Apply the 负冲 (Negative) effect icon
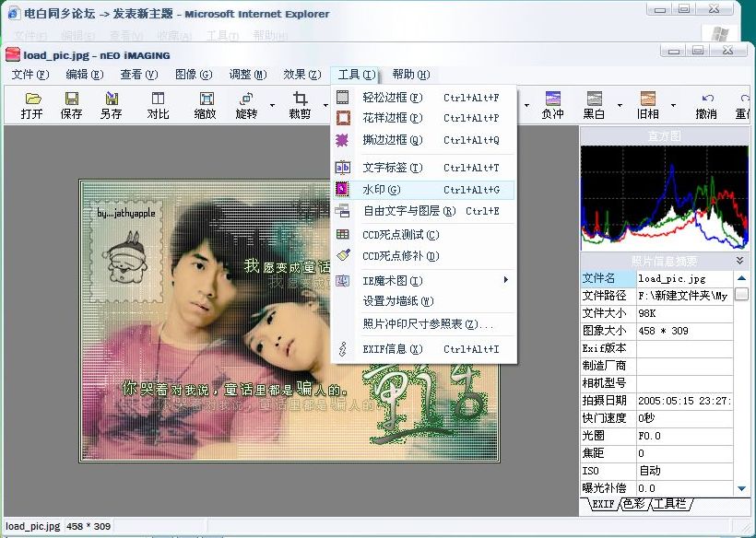This screenshot has height=538, width=756. pyautogui.click(x=552, y=104)
